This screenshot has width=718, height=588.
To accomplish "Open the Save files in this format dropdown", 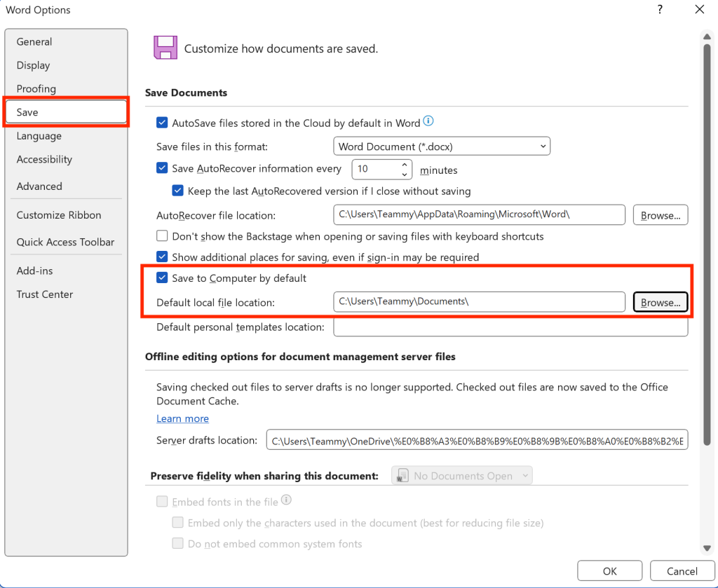I will click(x=442, y=146).
